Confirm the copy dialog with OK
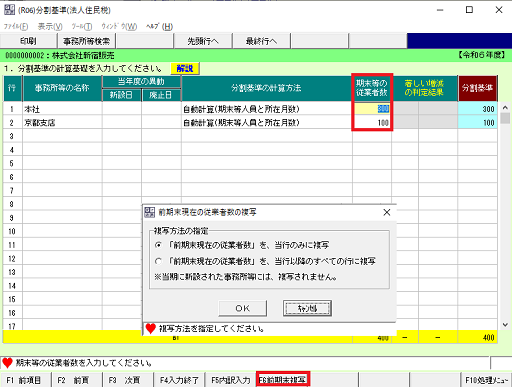 click(x=243, y=308)
